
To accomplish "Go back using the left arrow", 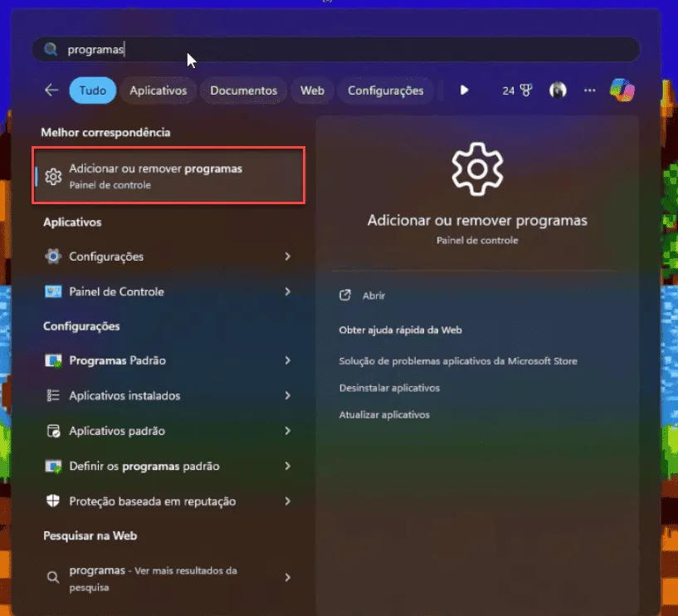I will 51,90.
